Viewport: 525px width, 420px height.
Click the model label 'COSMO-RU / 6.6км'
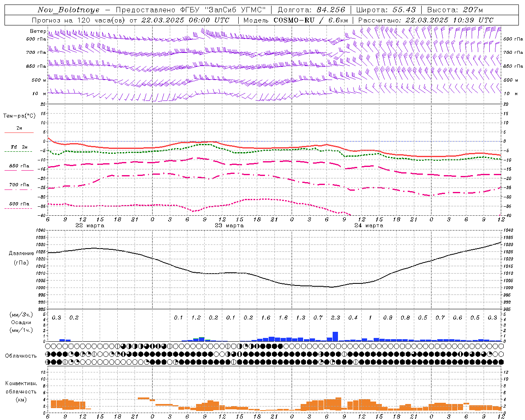[x=310, y=20]
